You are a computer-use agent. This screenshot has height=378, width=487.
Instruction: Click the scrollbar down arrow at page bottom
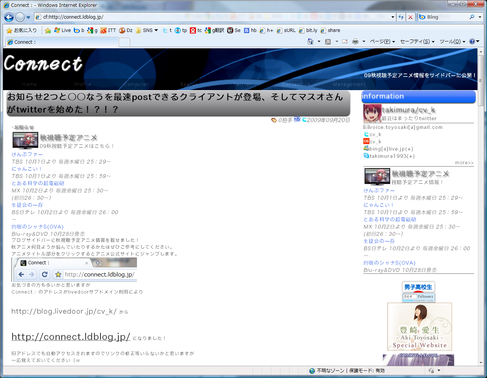(x=481, y=362)
